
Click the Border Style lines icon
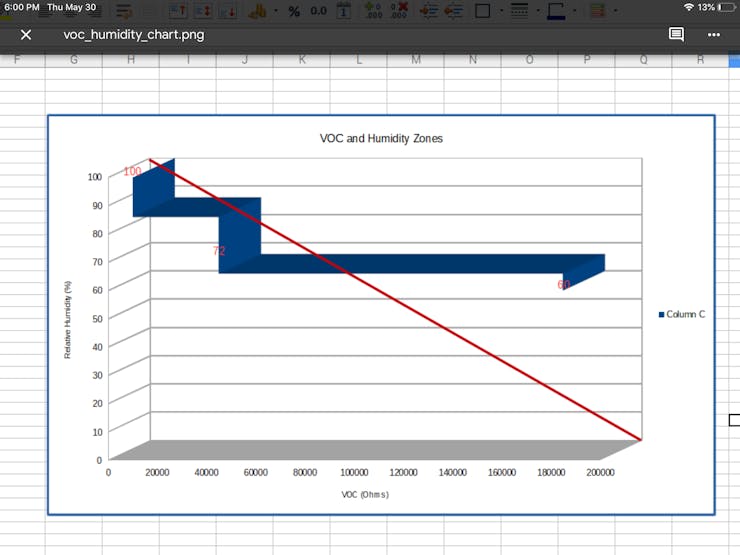(x=520, y=10)
